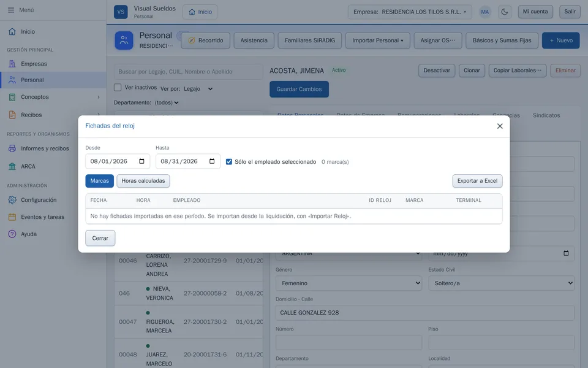The image size is (588, 368).
Task: Click the Configuración gear icon
Action: (x=12, y=200)
